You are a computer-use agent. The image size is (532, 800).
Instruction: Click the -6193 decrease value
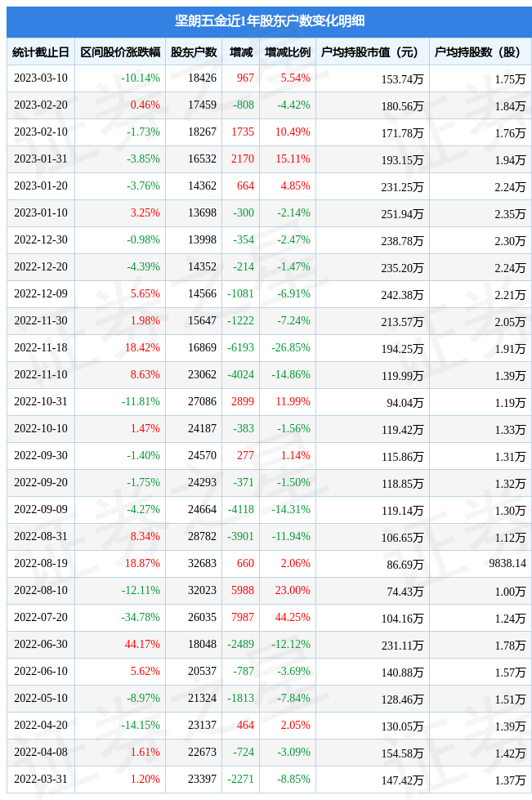point(241,347)
